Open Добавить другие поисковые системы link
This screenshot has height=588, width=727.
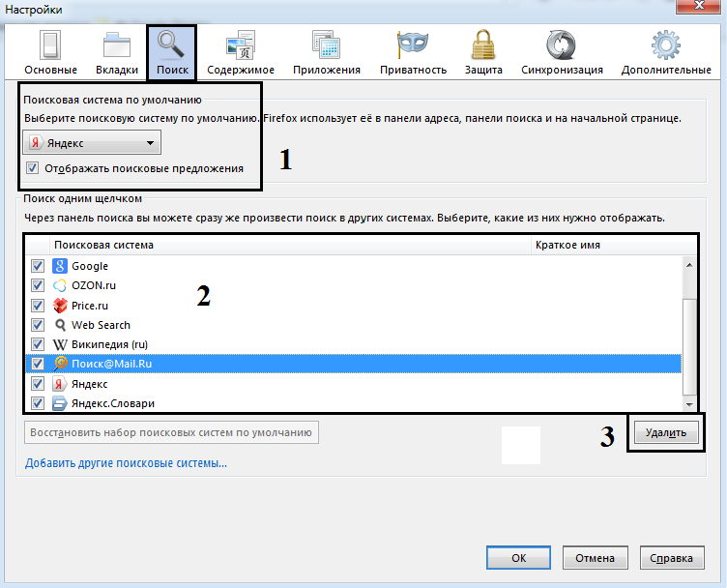pyautogui.click(x=126, y=463)
